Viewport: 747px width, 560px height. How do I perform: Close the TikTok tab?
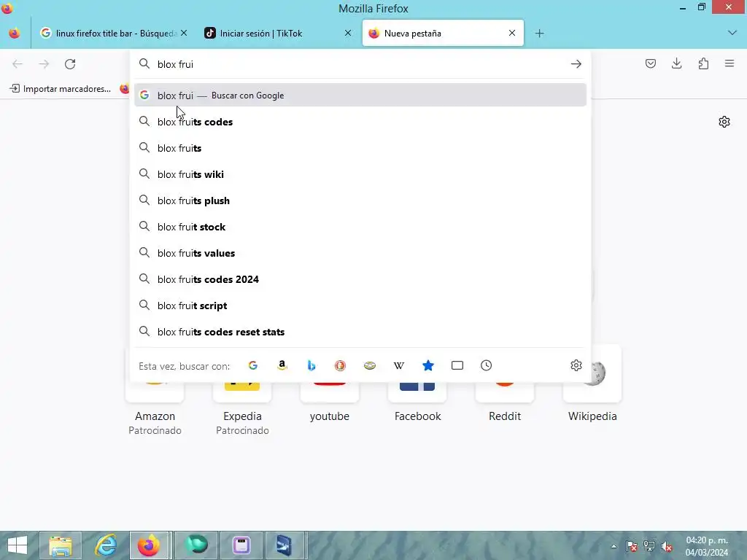[x=348, y=34]
